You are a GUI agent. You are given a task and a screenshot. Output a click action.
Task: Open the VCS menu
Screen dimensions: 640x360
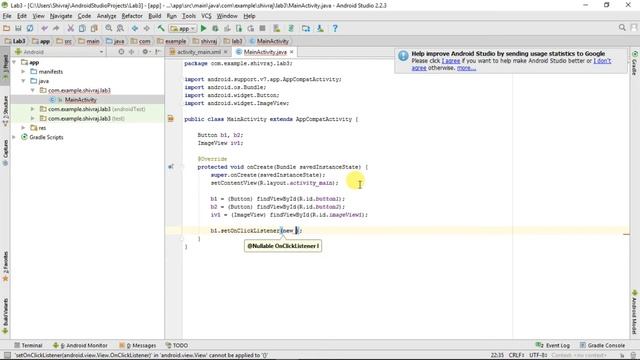206,16
